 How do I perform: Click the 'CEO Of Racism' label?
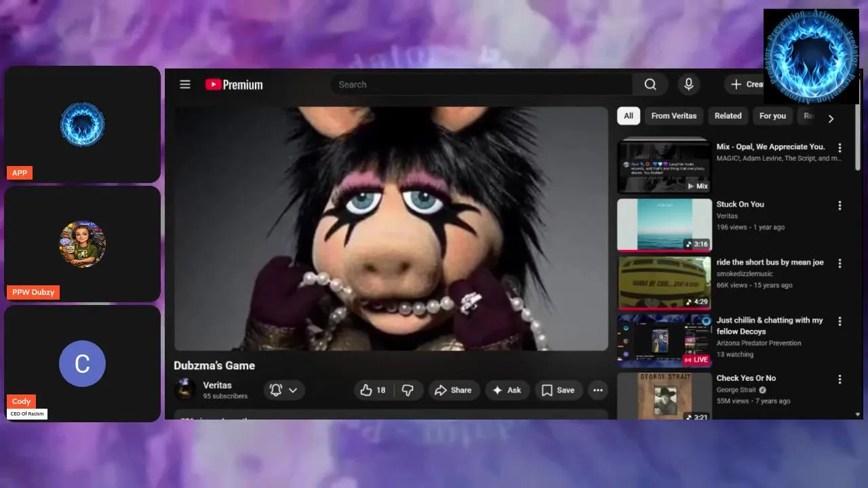(x=27, y=413)
